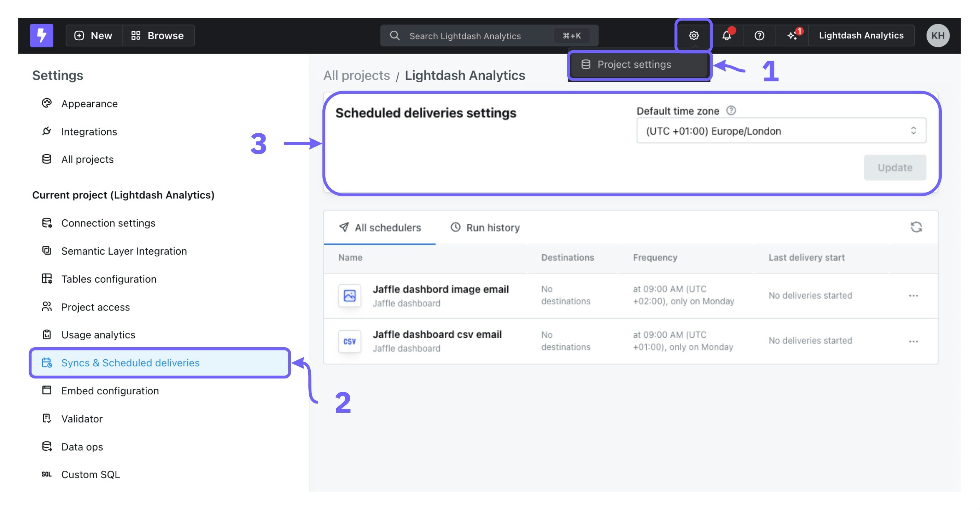Open the Lightdash Analytics project switcher

pyautogui.click(x=861, y=35)
